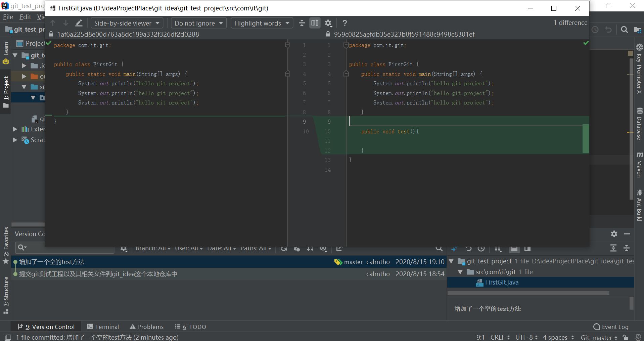This screenshot has width=644, height=341.
Task: Toggle synchronize scrolling in diff
Action: [315, 23]
